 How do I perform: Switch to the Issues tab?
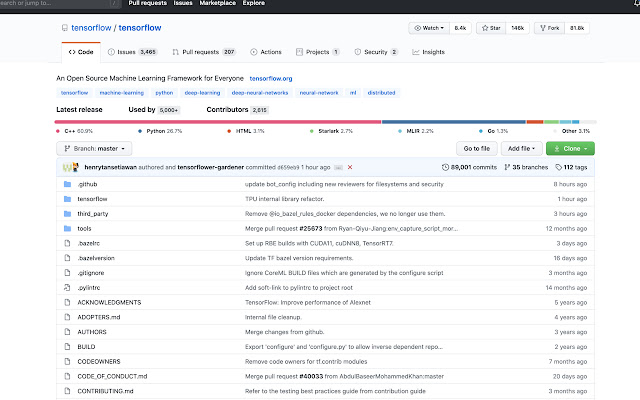coord(132,52)
